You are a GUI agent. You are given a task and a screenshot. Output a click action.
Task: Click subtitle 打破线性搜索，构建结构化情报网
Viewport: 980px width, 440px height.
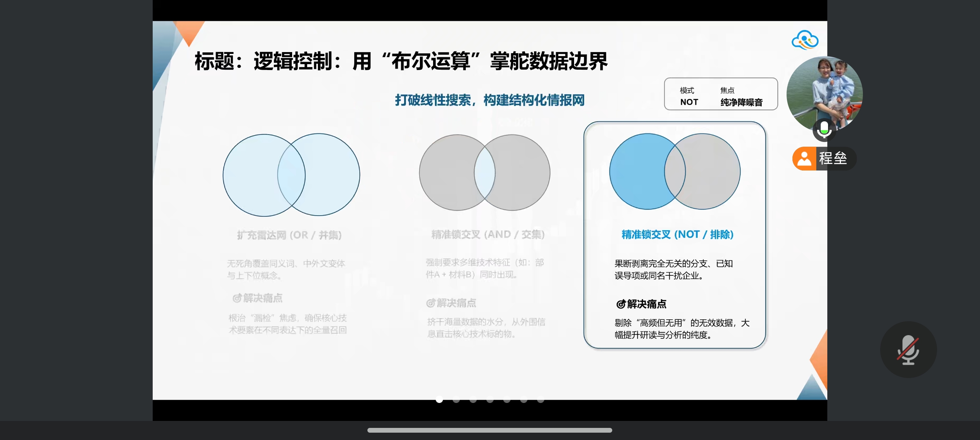coord(490,100)
